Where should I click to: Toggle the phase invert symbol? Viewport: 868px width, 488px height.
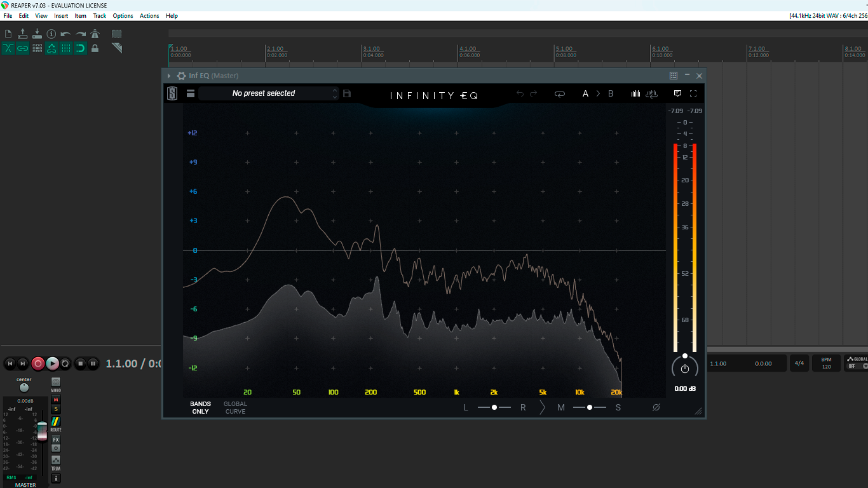tap(656, 407)
